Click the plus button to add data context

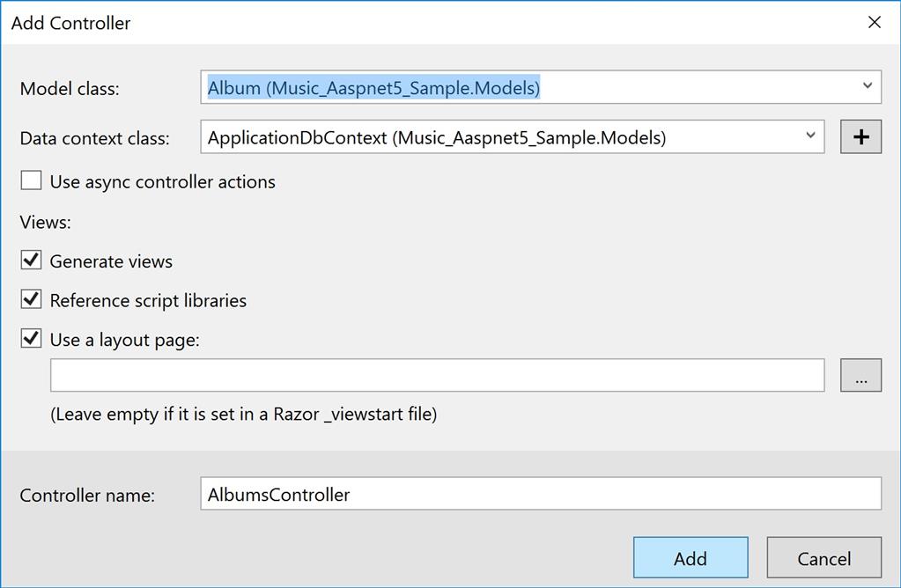pyautogui.click(x=860, y=137)
